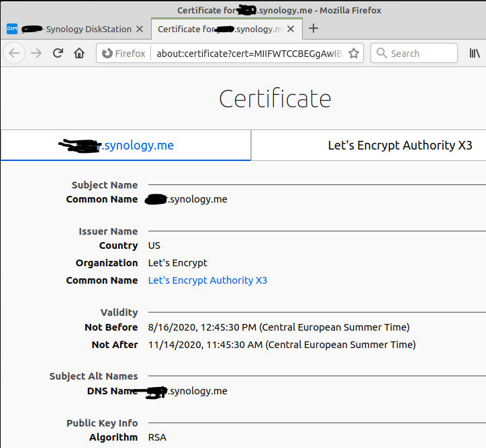
Task: Click the window title bar text
Action: tap(279, 10)
